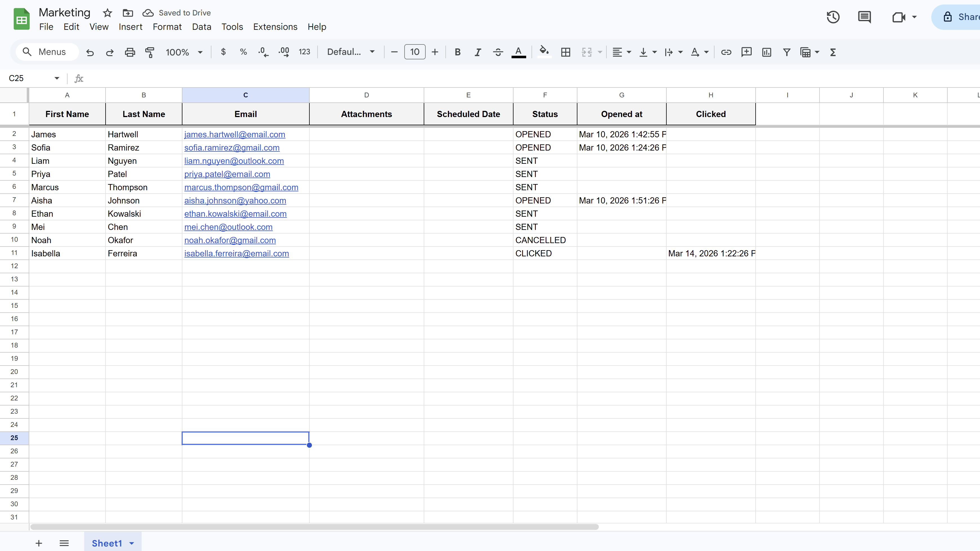Open version history

pyautogui.click(x=833, y=17)
